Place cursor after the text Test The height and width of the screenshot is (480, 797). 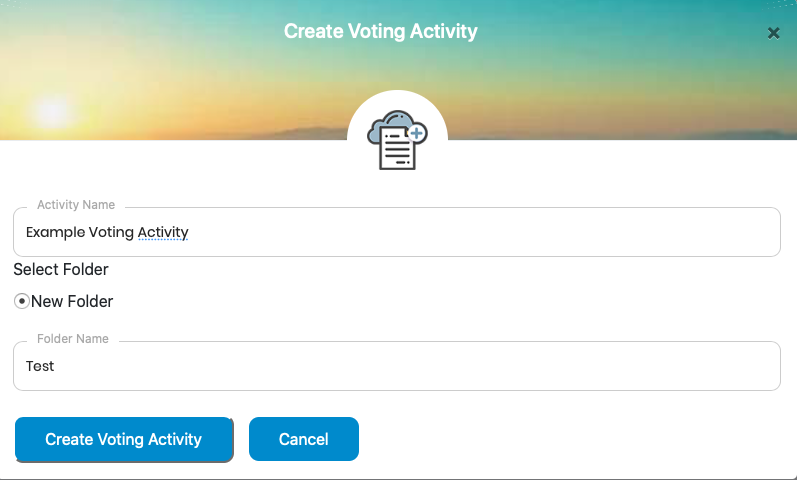(56, 366)
